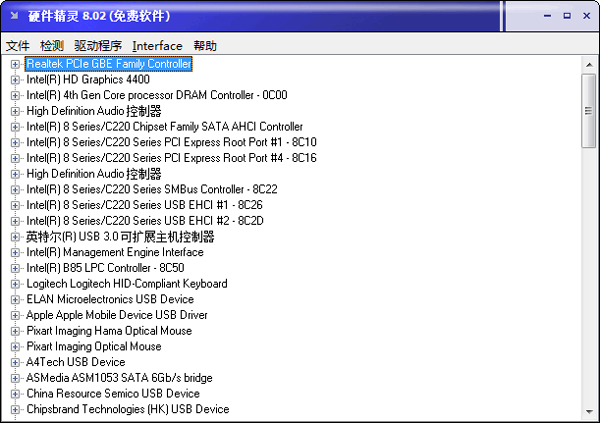The width and height of the screenshot is (600, 423).
Task: Select Pixart Imaging Hama Optical Mouse row
Action: [109, 331]
